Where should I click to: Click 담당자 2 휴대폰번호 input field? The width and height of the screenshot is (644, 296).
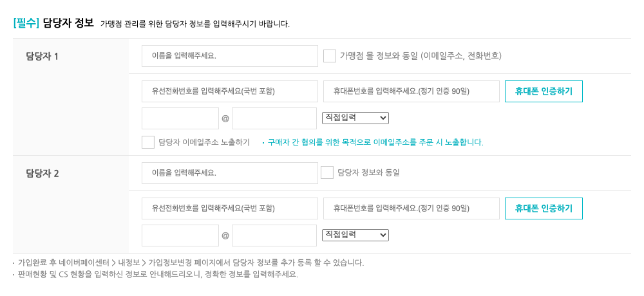pyautogui.click(x=412, y=208)
